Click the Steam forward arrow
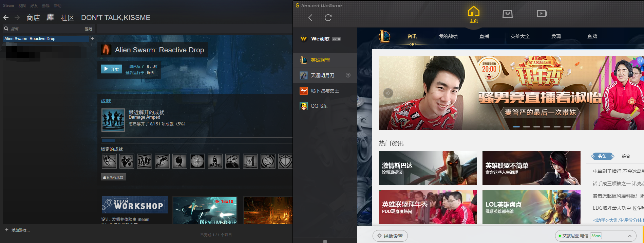The height and width of the screenshot is (243, 644). point(17,17)
